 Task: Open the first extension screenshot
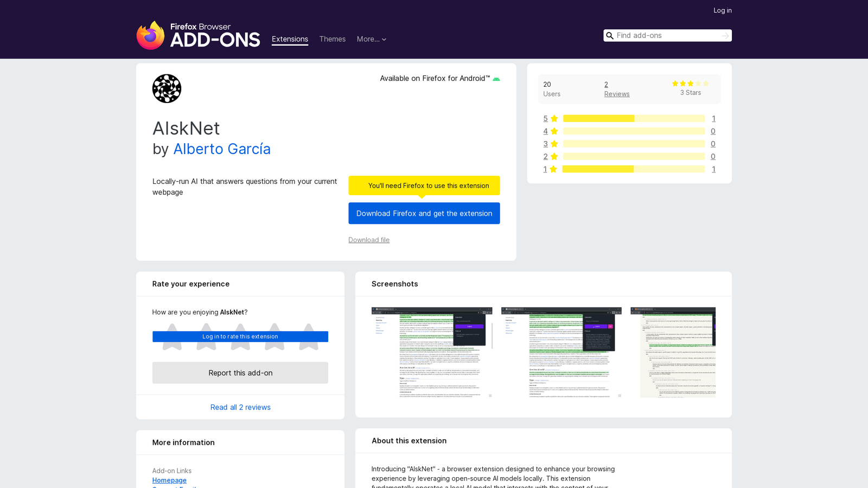(x=432, y=352)
